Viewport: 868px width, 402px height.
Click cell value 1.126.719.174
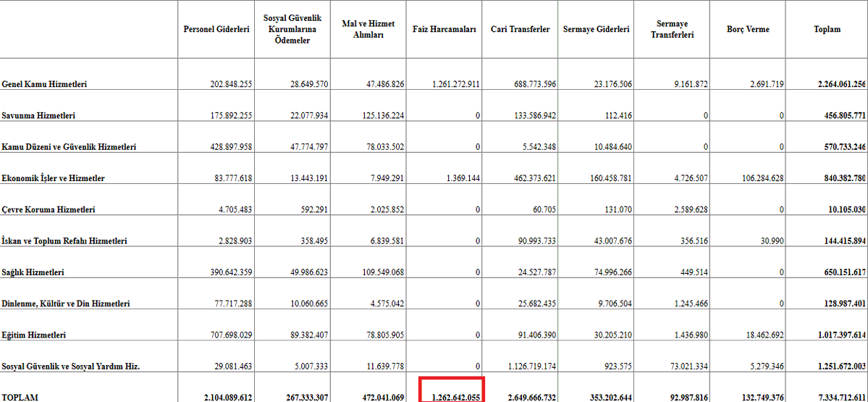[x=531, y=367]
